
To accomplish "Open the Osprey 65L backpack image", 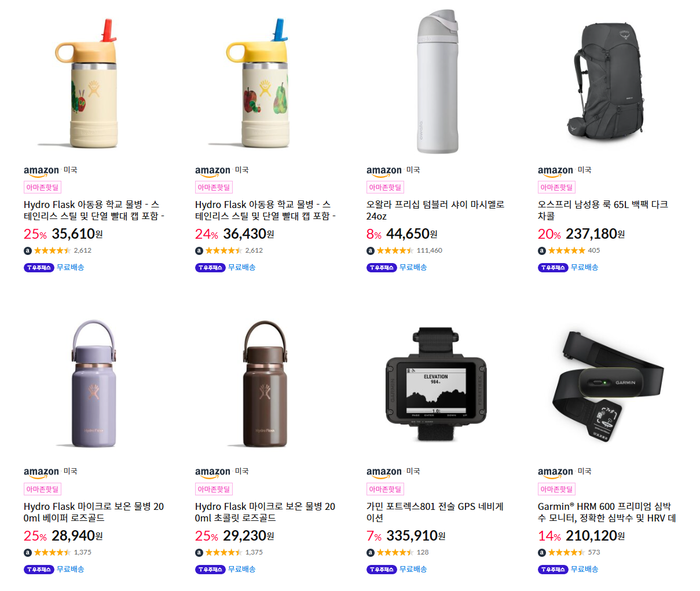I will point(609,82).
